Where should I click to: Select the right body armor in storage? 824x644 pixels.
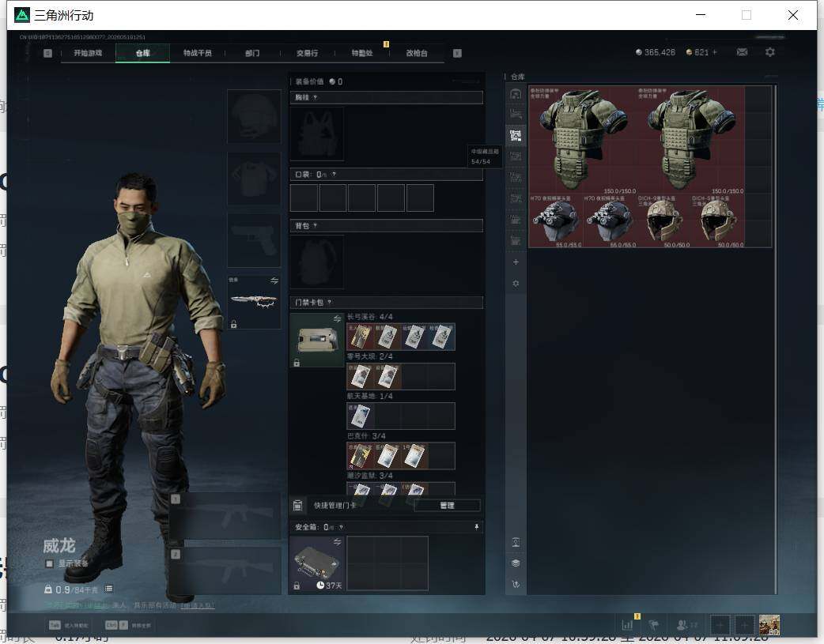pyautogui.click(x=690, y=140)
